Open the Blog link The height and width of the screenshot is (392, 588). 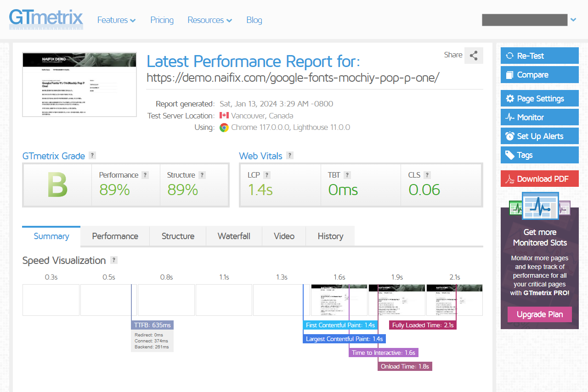click(x=254, y=20)
